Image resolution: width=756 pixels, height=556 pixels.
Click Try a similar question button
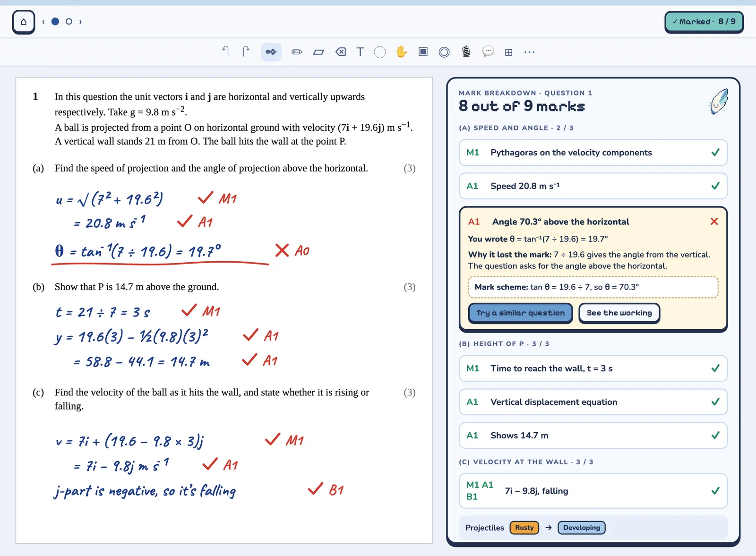point(520,313)
